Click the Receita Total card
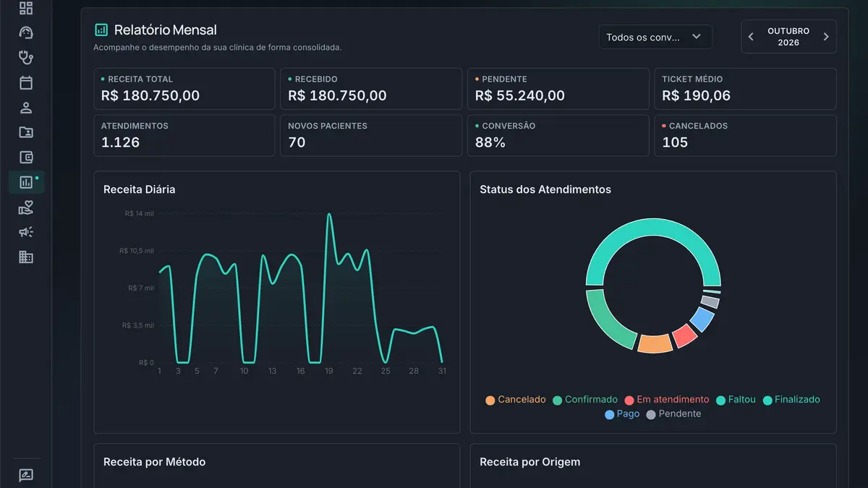The image size is (868, 488). [184, 89]
